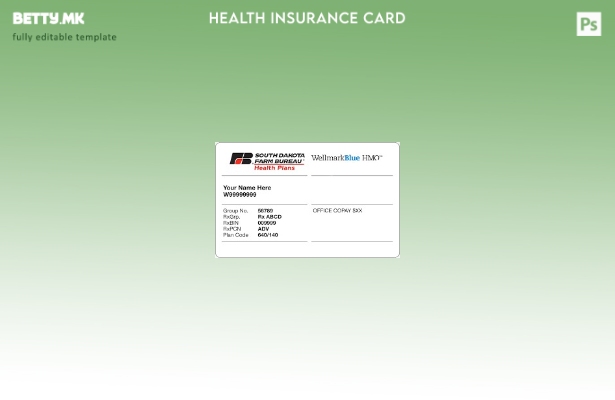Screen dimensions: 615x400
Task: Click the Group No. label
Action: [x=235, y=211]
